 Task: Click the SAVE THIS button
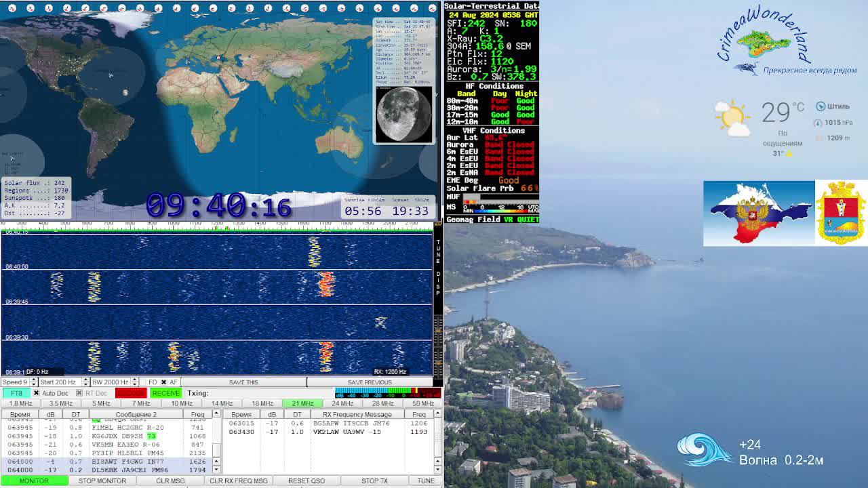(243, 382)
